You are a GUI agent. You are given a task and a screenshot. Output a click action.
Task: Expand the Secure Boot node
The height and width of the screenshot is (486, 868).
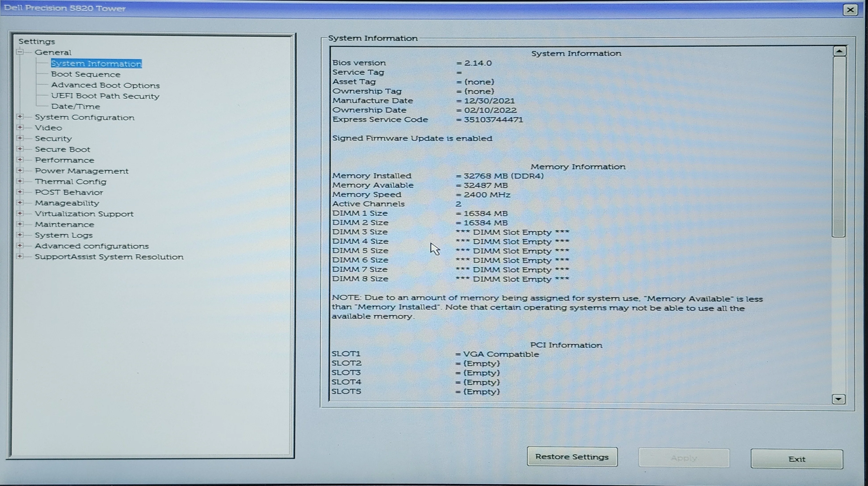pyautogui.click(x=20, y=149)
